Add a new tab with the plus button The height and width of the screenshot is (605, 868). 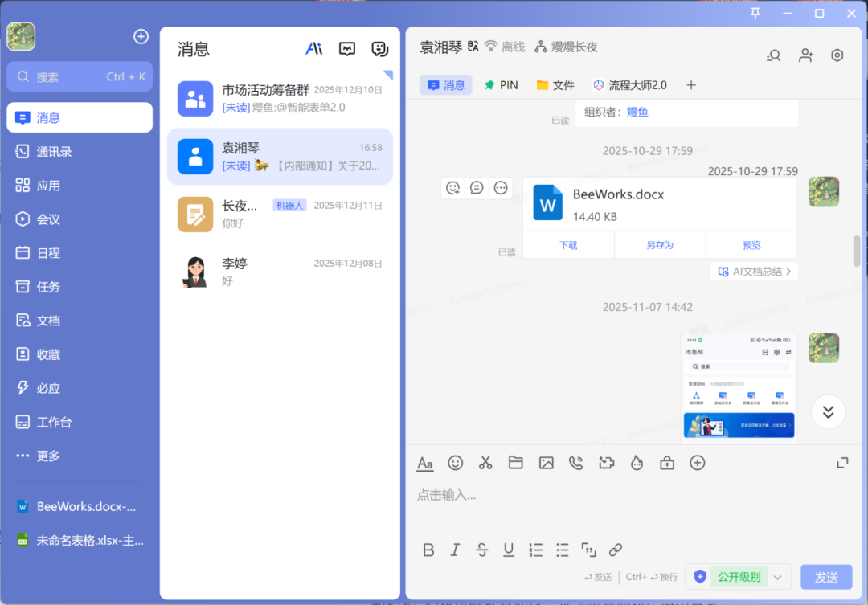[690, 84]
